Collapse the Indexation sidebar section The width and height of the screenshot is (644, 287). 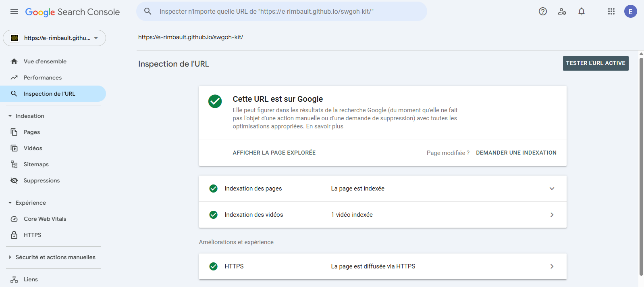pos(10,116)
